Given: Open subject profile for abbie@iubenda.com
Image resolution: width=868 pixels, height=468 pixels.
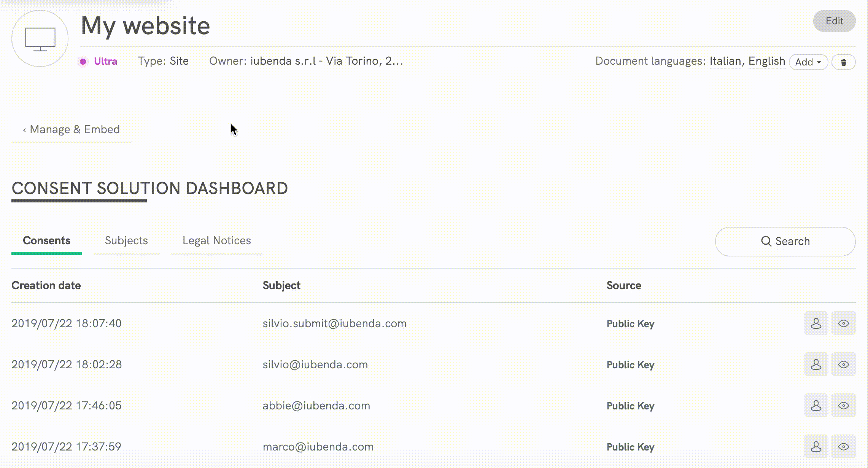Looking at the screenshot, I should (x=816, y=406).
